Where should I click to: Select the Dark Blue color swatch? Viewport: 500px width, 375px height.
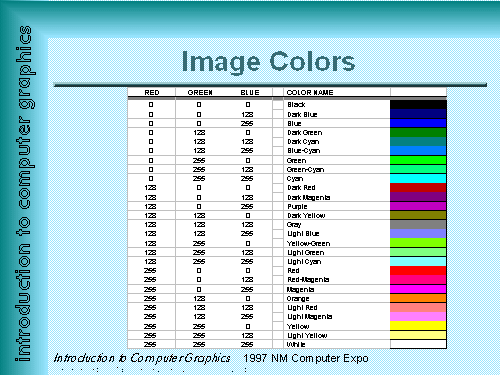[418, 114]
